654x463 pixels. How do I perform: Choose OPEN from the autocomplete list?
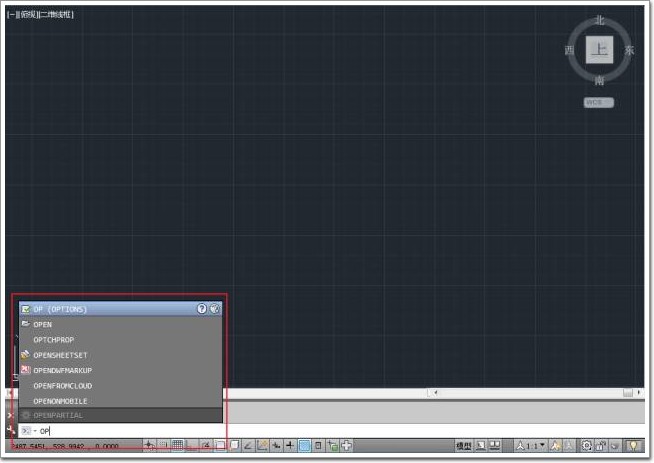[42, 325]
